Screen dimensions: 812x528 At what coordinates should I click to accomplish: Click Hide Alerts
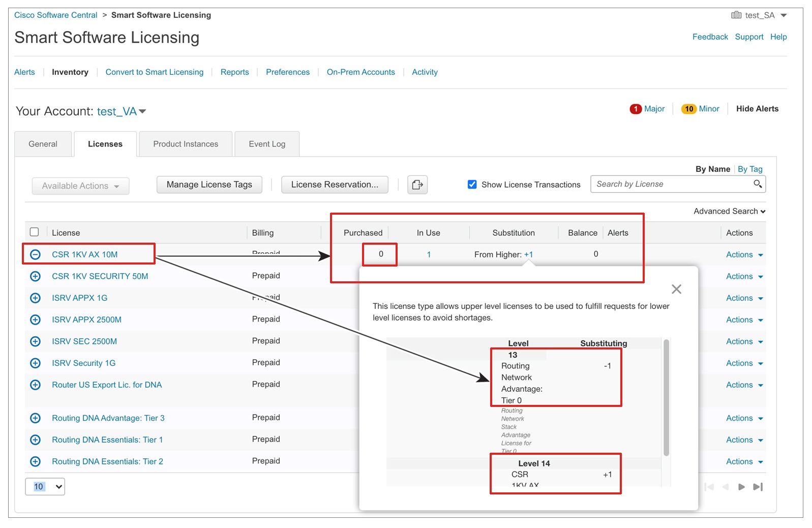[x=757, y=109]
